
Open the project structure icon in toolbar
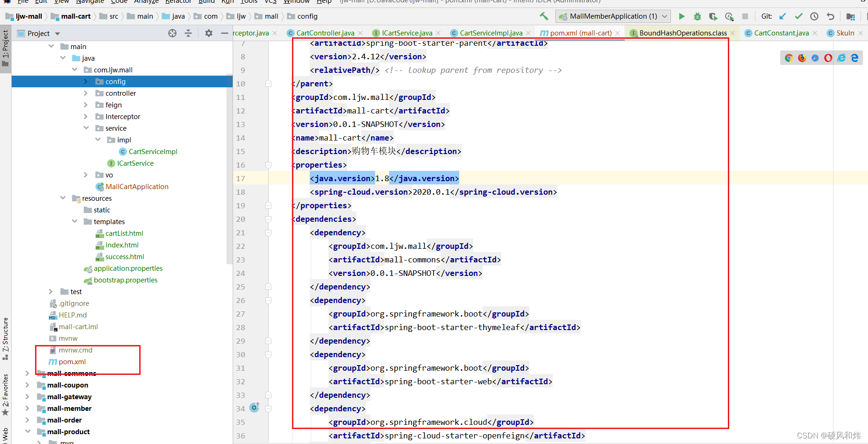(x=851, y=16)
